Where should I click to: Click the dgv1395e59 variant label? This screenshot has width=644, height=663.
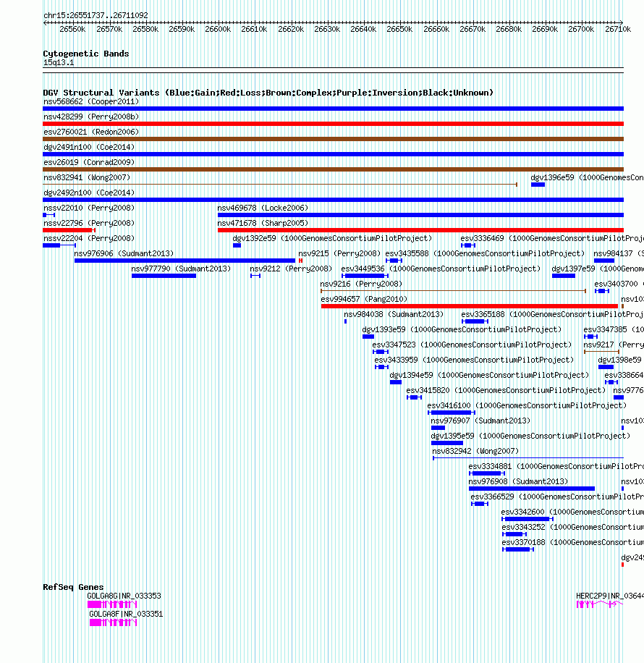[530, 436]
